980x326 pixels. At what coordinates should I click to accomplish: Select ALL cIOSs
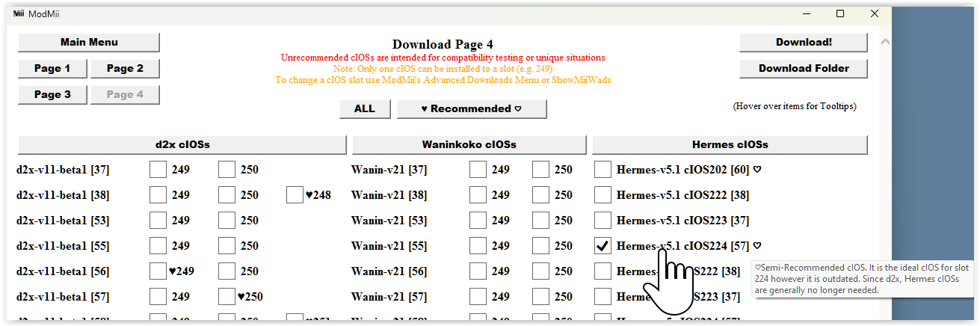(365, 109)
